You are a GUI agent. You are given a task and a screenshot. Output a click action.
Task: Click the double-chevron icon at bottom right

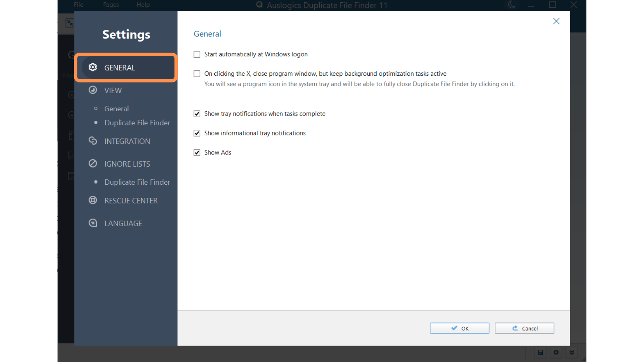click(572, 352)
